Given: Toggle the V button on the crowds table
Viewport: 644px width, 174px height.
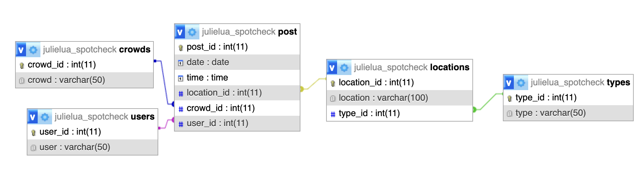Looking at the screenshot, I should 21,50.
